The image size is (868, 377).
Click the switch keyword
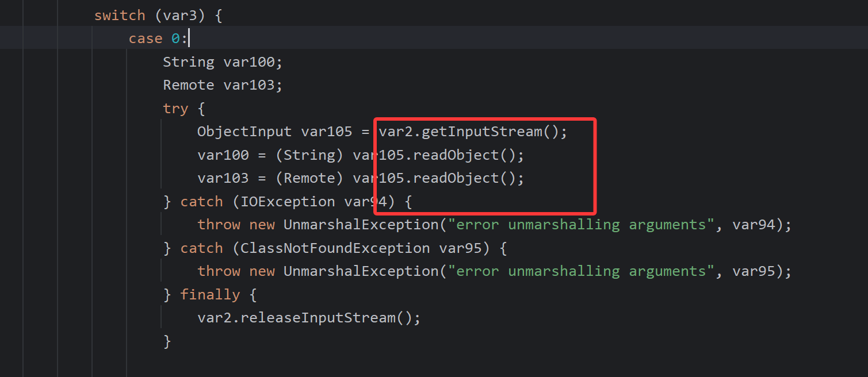119,16
